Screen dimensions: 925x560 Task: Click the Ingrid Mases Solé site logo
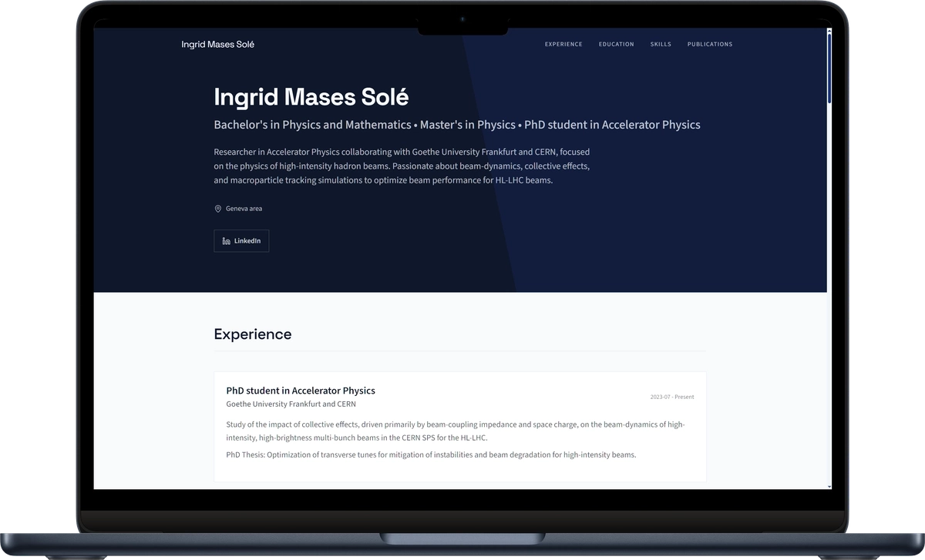[217, 45]
